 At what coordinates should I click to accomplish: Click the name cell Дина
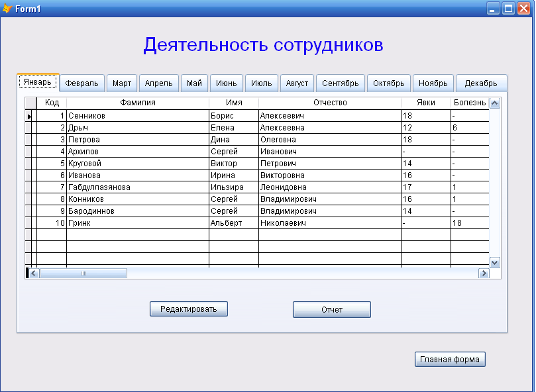234,140
